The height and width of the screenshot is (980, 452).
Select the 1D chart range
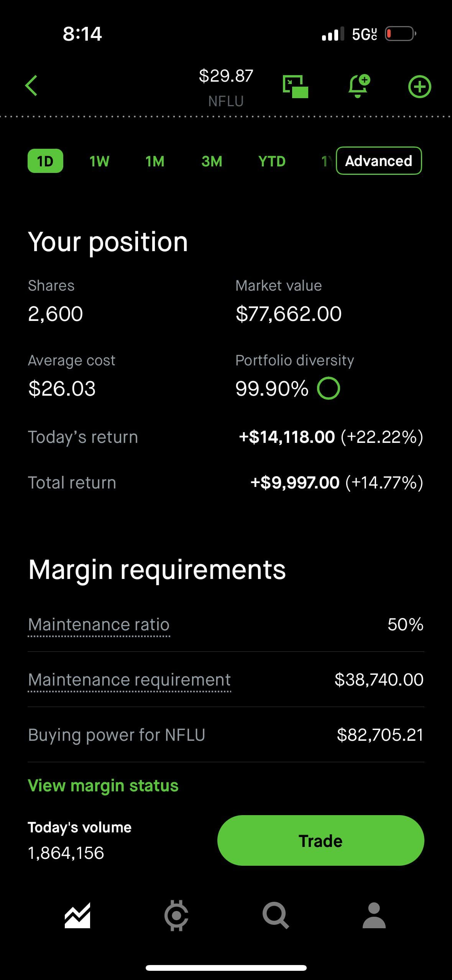click(x=45, y=161)
